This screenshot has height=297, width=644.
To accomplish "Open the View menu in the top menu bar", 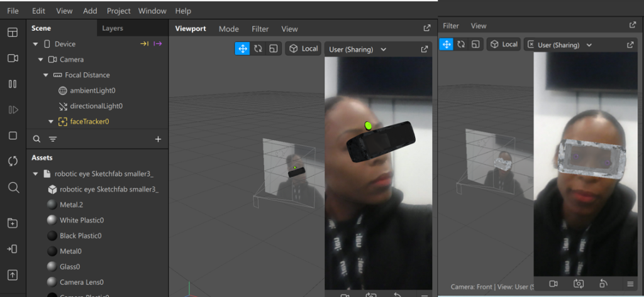I will (64, 11).
